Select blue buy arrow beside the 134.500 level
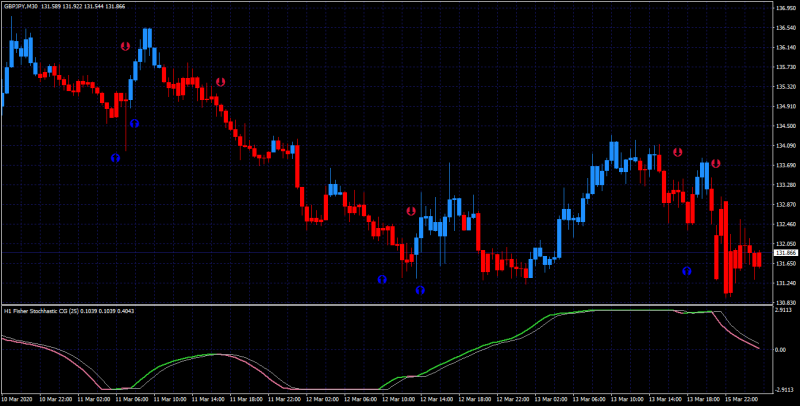The image size is (800, 406). tap(135, 123)
